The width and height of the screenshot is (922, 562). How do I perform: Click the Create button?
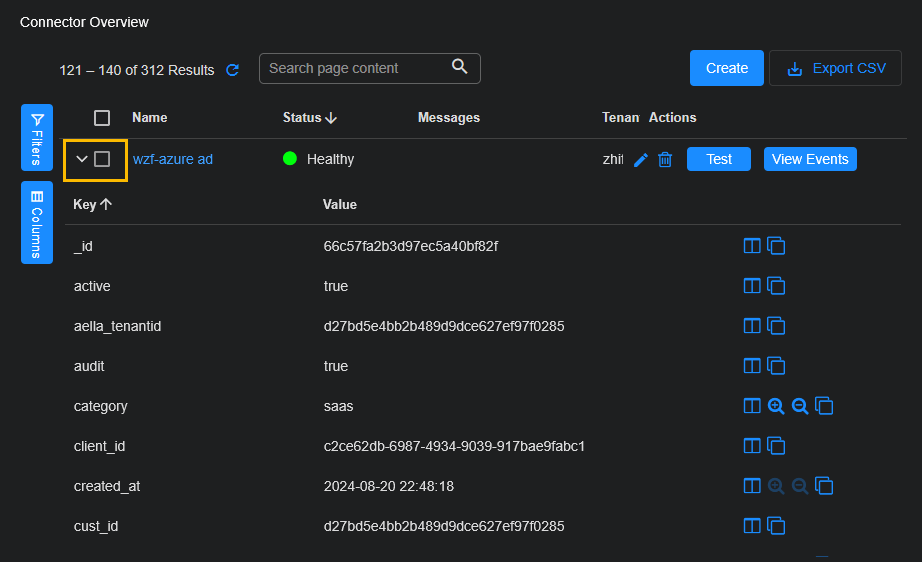726,68
